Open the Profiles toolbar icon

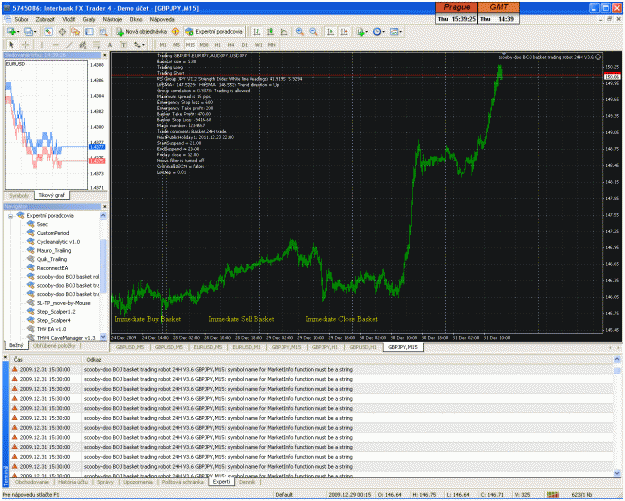pos(28,31)
